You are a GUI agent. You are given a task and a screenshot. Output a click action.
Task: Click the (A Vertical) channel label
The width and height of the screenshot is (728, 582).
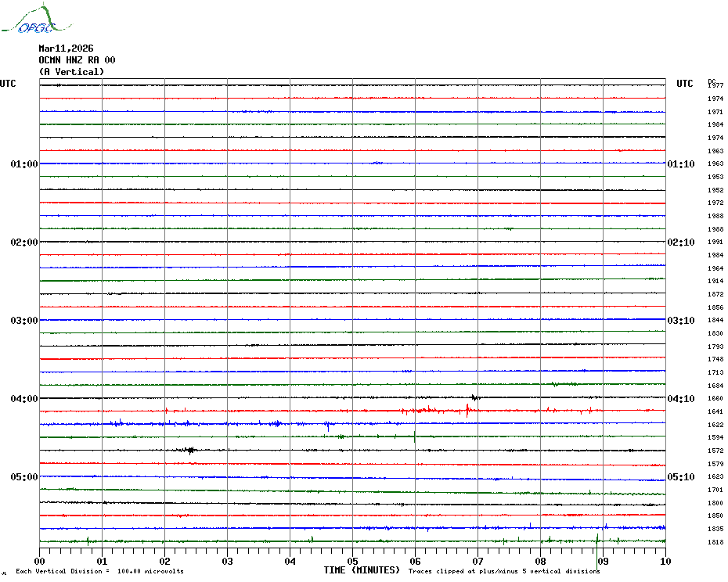click(x=71, y=72)
